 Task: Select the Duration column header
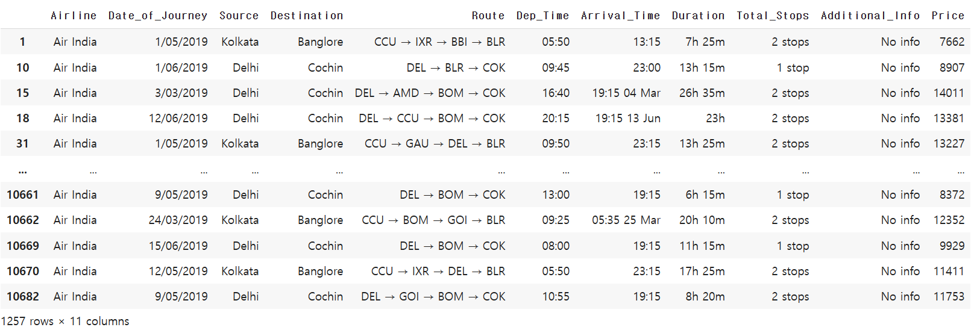pyautogui.click(x=698, y=16)
